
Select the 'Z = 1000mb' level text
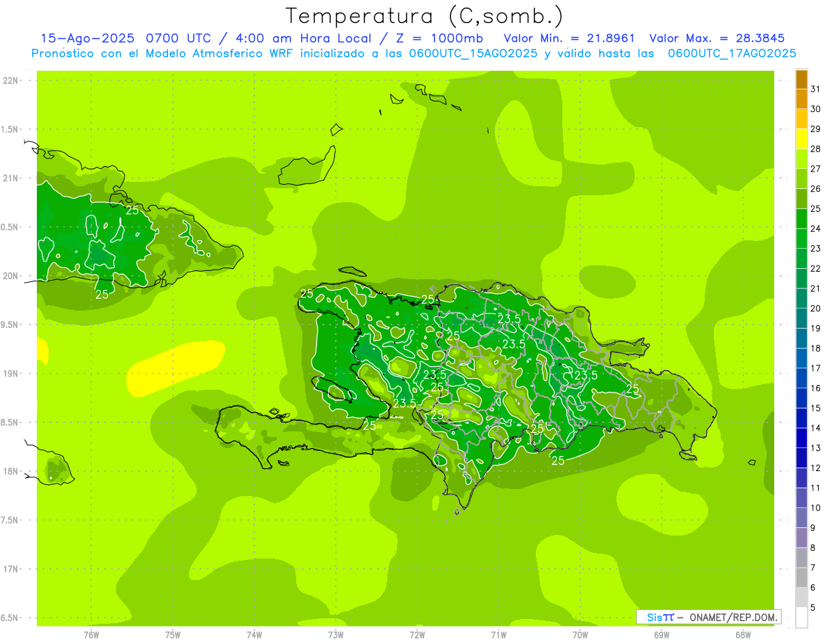point(439,38)
